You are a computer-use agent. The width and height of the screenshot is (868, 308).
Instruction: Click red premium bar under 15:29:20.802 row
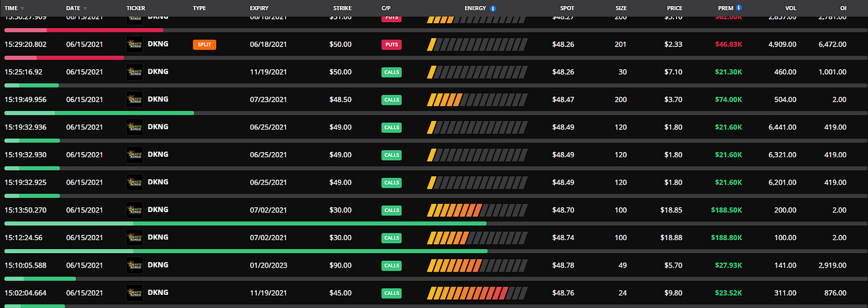coord(64,58)
